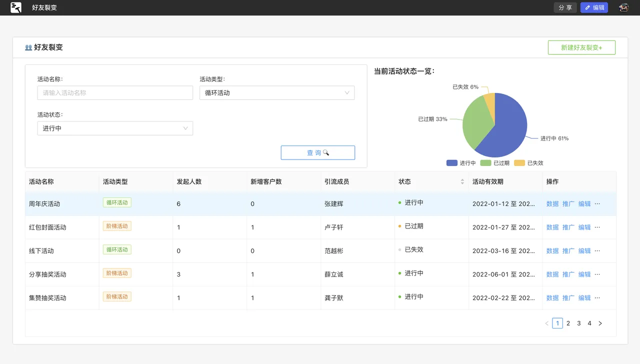This screenshot has width=640, height=364.
Task: Click 编辑 for 分享抽奖活动
Action: [584, 274]
